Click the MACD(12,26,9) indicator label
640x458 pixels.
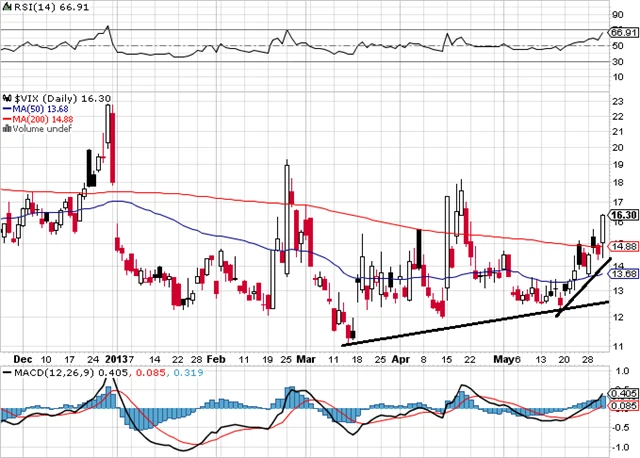point(54,373)
